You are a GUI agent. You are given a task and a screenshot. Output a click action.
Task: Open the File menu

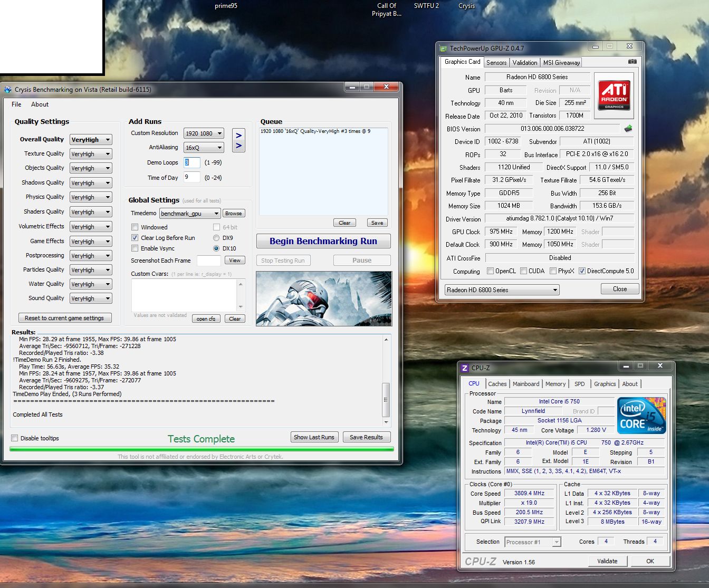pyautogui.click(x=16, y=104)
